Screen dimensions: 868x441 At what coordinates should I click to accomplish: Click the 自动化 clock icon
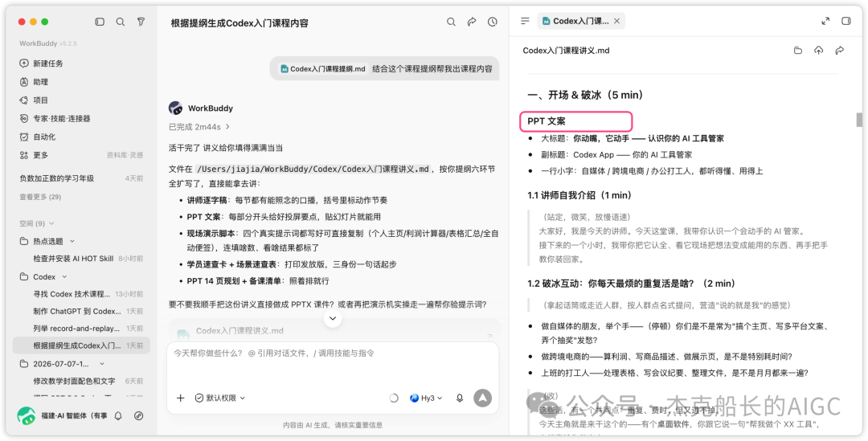pos(24,137)
